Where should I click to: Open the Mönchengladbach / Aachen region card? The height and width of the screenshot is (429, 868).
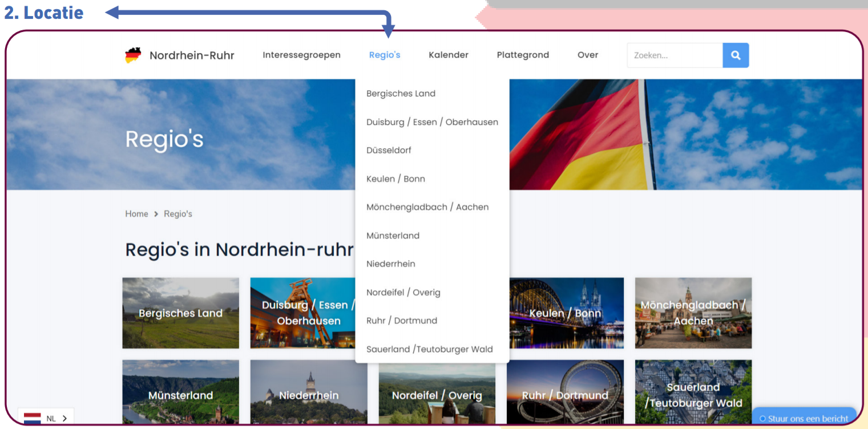point(693,313)
